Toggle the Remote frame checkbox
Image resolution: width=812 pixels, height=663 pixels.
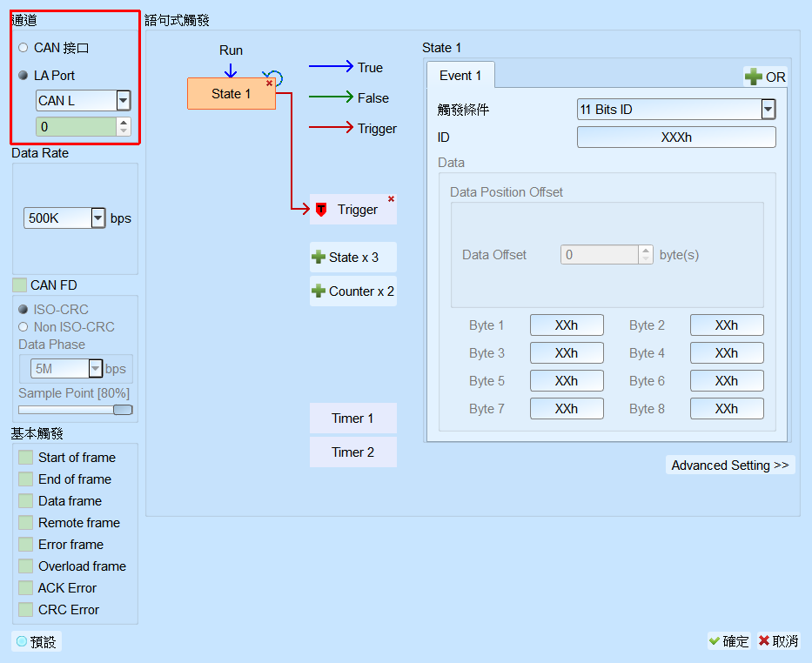[x=25, y=523]
